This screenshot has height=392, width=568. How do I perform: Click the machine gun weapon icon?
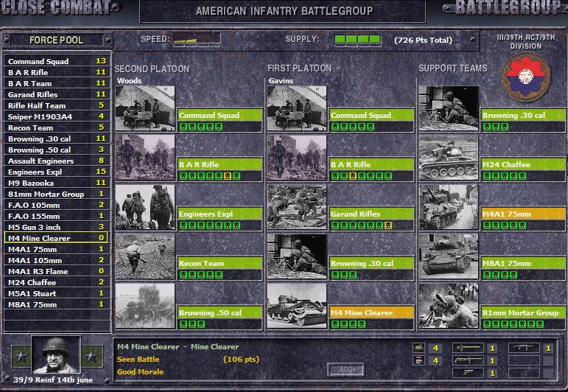(468, 360)
